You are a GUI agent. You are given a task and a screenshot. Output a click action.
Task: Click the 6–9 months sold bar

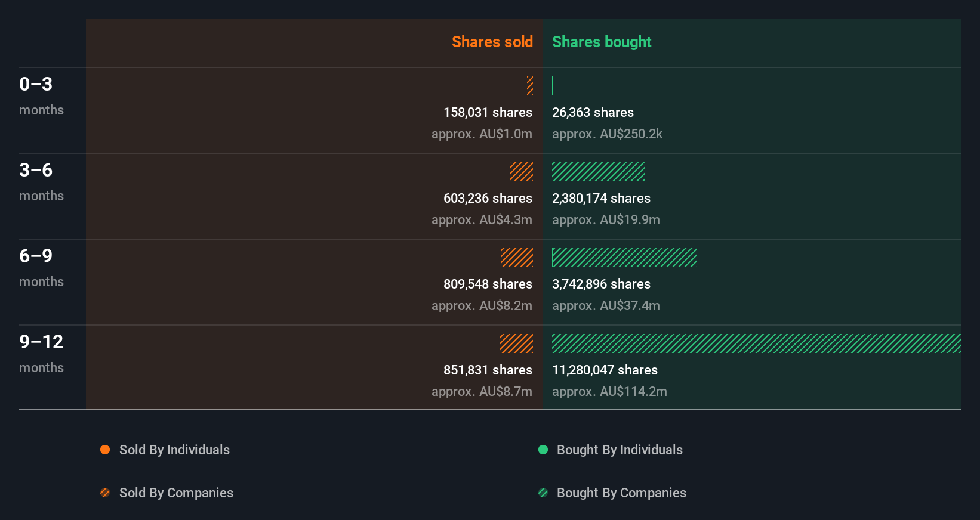tap(517, 258)
